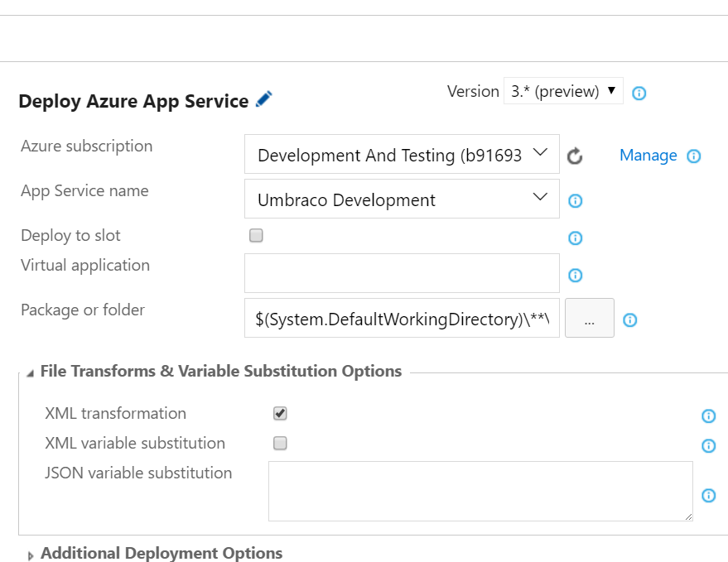
Task: Open the App Service name dropdown
Action: coord(402,199)
